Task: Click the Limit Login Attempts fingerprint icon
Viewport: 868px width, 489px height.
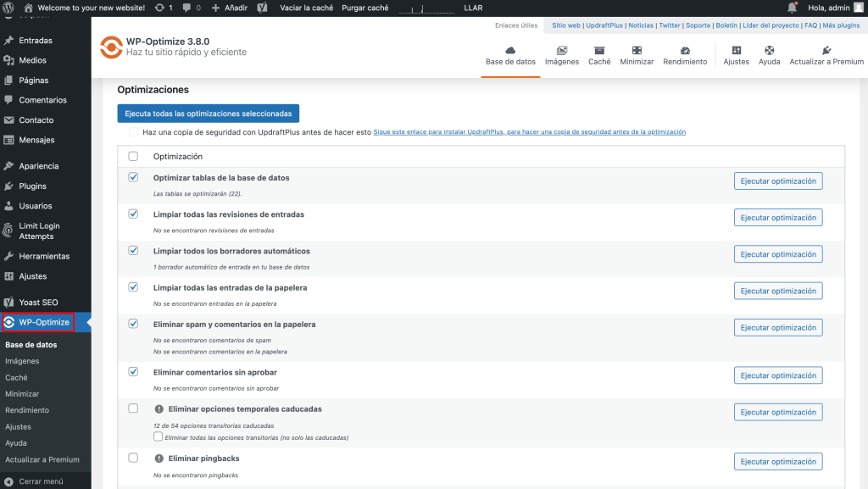Action: pos(8,231)
